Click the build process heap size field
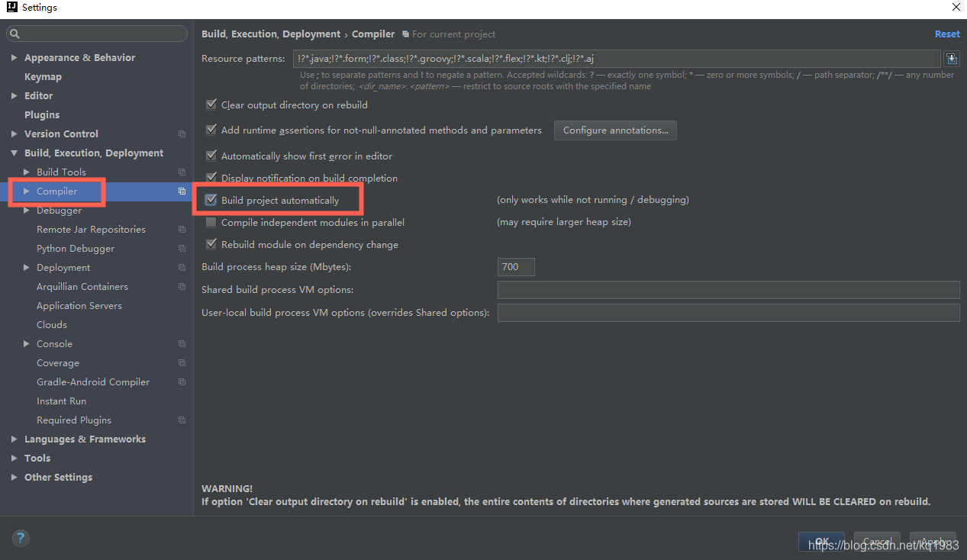967x560 pixels. (515, 267)
